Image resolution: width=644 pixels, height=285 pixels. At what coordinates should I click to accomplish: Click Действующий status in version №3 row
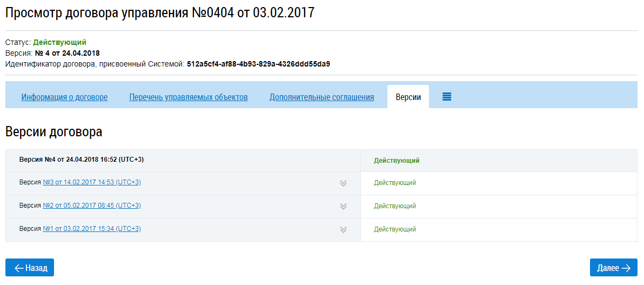pos(395,183)
